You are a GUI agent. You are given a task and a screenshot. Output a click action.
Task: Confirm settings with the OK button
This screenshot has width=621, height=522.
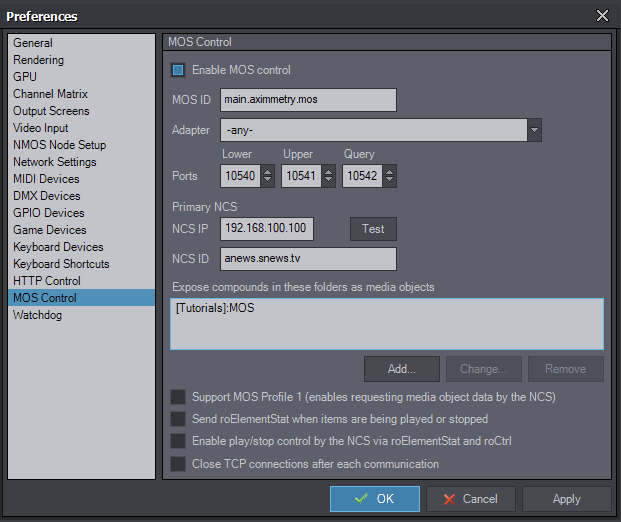click(x=375, y=499)
